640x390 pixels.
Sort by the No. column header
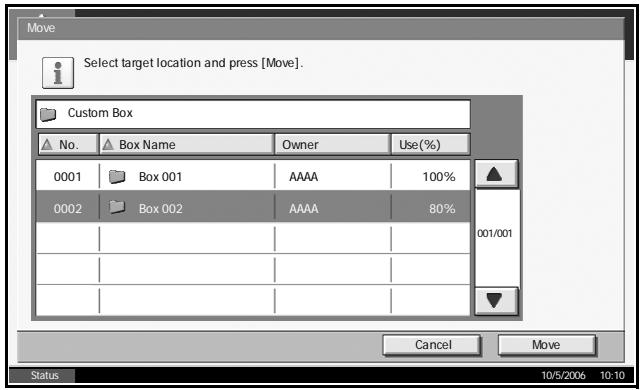(68, 144)
